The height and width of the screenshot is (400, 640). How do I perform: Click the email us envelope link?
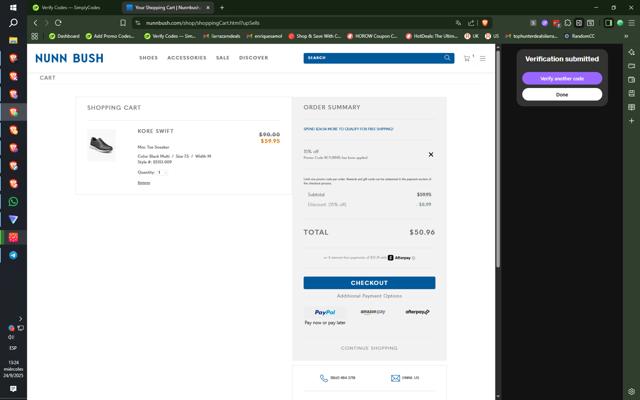point(405,378)
